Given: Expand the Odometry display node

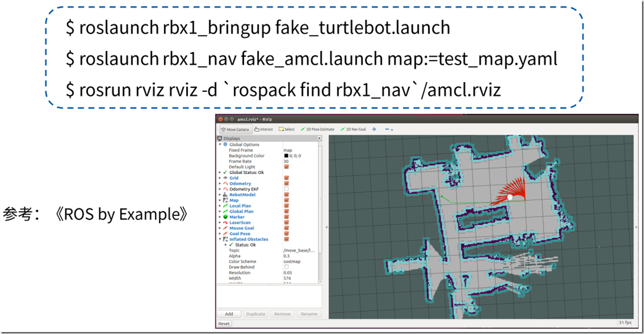Looking at the screenshot, I should pyautogui.click(x=220, y=183).
